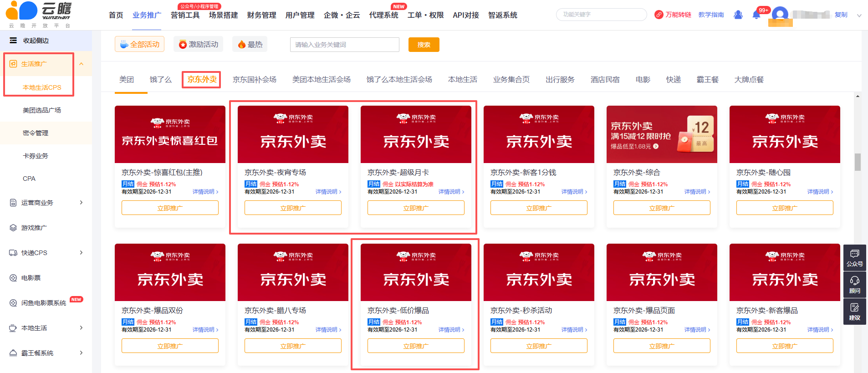Viewport: 868px width, 373px height.
Task: Click the 闲鱼电影票系统 sidebar icon
Action: [13, 303]
